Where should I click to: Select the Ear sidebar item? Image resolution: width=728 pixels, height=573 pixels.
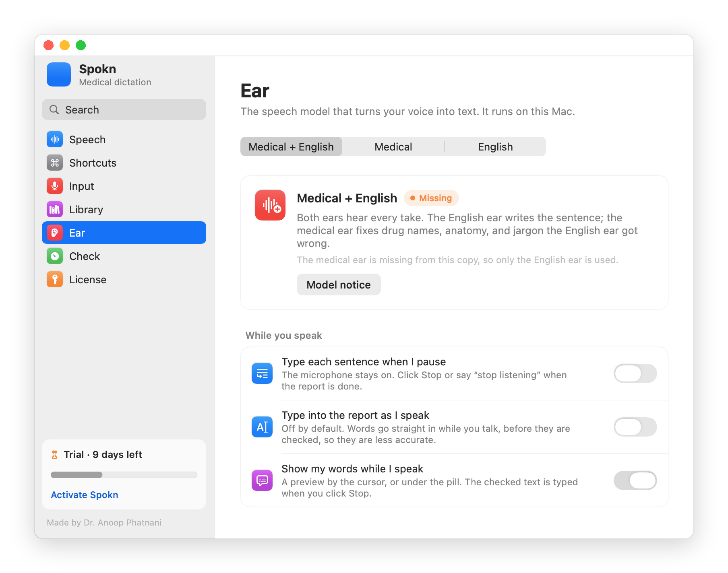pyautogui.click(x=124, y=233)
